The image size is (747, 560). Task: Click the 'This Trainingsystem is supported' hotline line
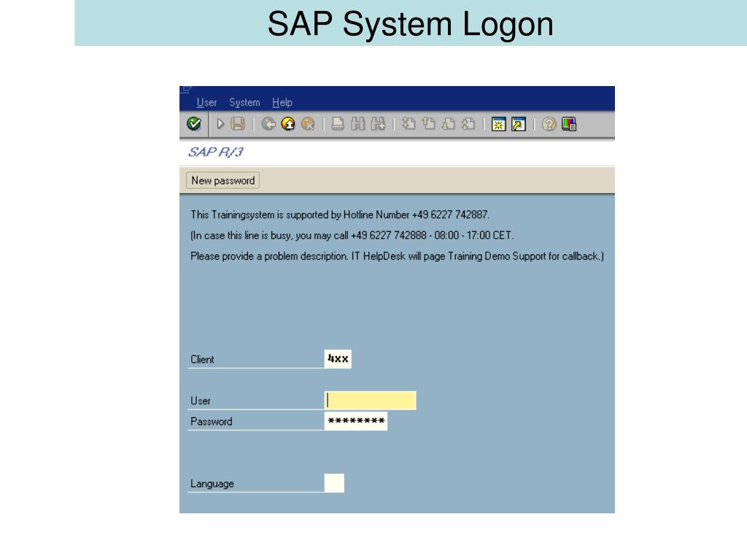(340, 215)
